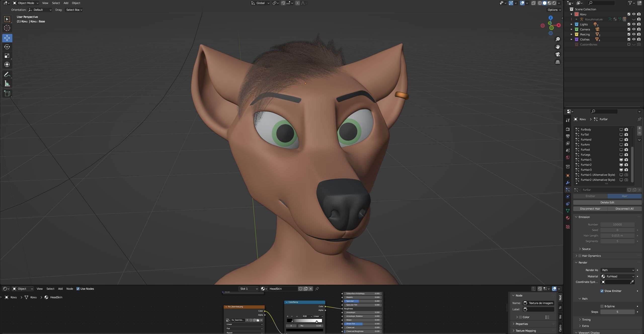Toggle camera view with the camera icon
The image size is (644, 334).
coord(558,54)
